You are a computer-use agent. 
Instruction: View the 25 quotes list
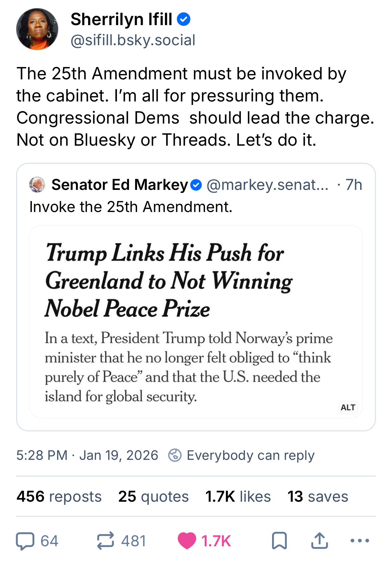(153, 496)
